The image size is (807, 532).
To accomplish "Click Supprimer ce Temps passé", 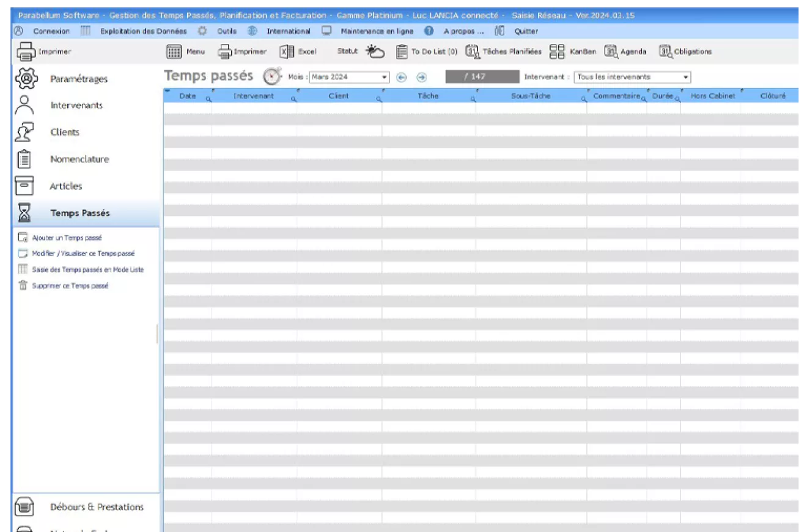I will pyautogui.click(x=70, y=285).
